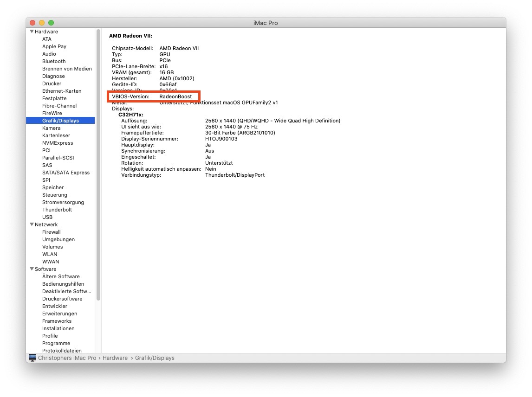Select Kartenleser in the sidebar
The image size is (532, 397).
click(56, 135)
